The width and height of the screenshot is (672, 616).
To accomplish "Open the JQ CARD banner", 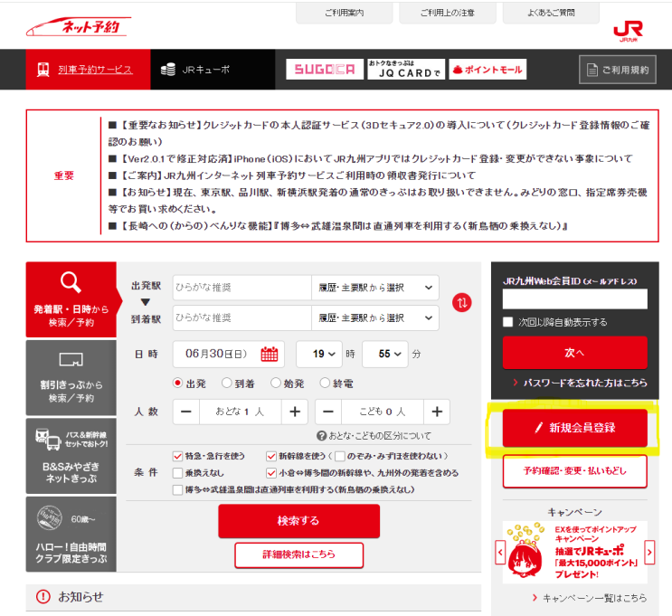I will [406, 70].
